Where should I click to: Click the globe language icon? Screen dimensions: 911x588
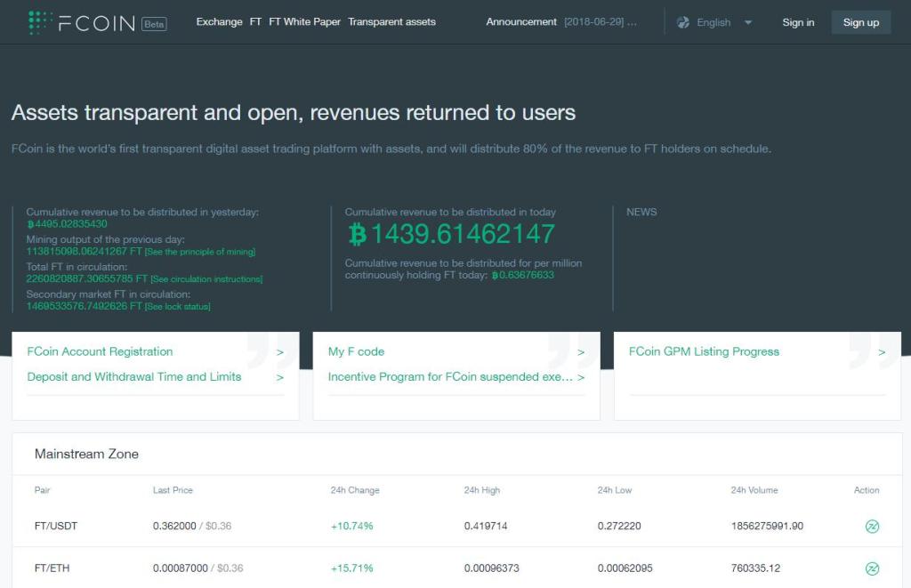683,22
